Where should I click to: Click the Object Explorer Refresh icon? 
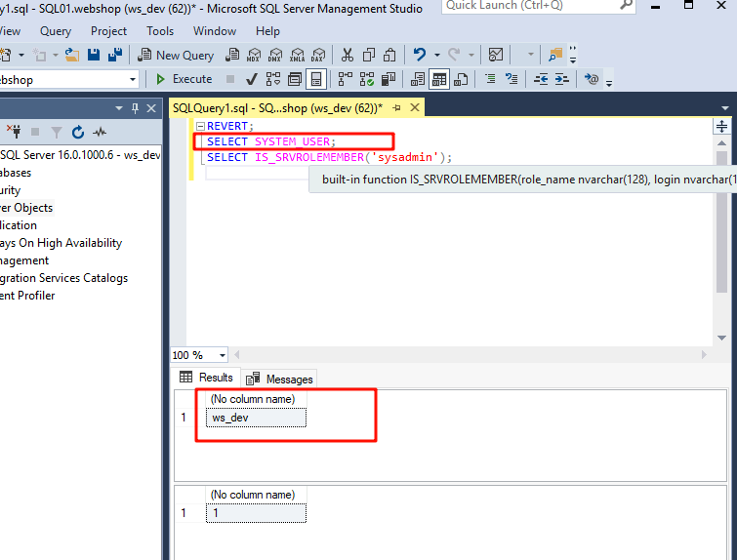point(78,132)
